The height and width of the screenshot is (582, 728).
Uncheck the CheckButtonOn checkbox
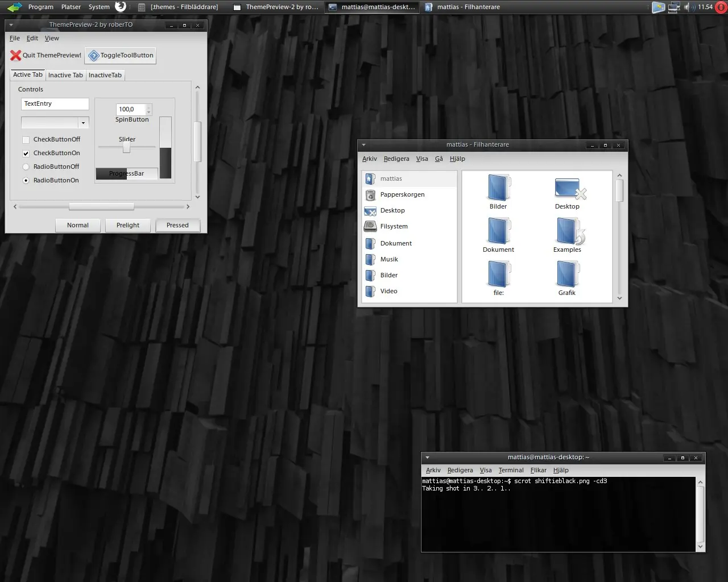click(x=26, y=153)
